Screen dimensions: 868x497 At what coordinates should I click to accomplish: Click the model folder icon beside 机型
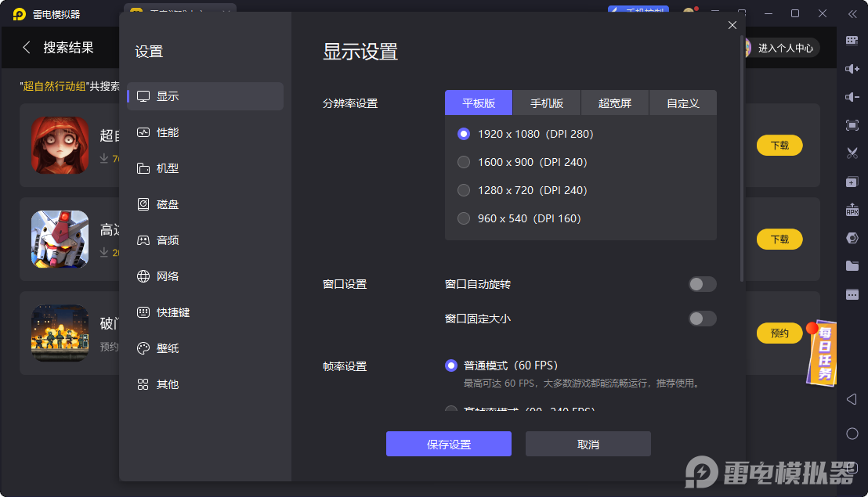143,168
